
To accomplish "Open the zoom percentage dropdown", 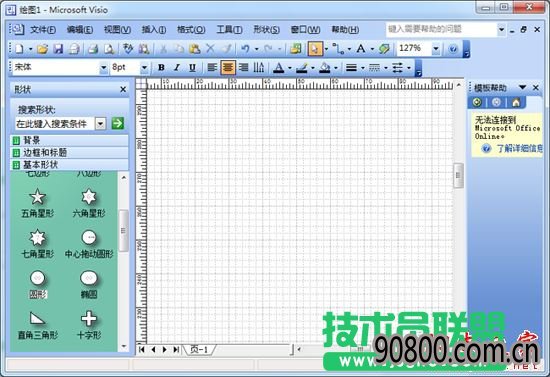I will [436, 49].
